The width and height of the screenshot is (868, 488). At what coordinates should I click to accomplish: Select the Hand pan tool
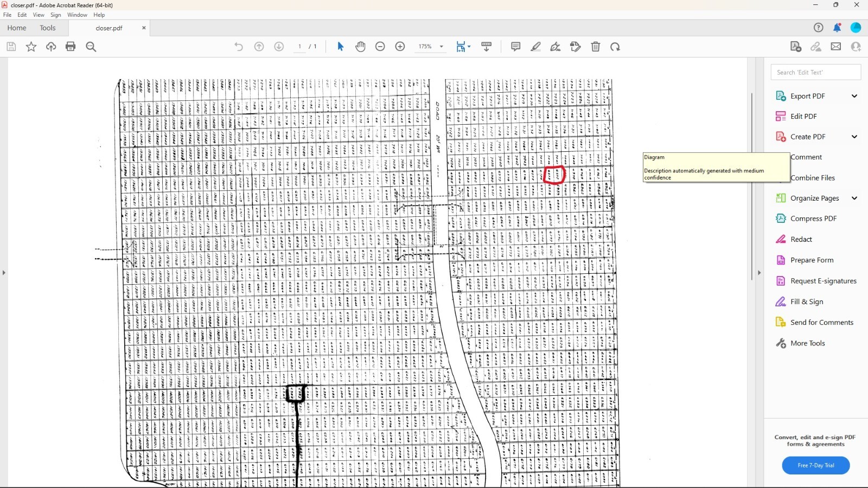360,47
